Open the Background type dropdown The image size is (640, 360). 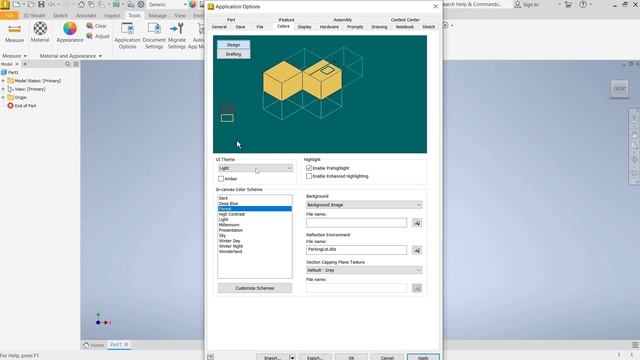[364, 205]
